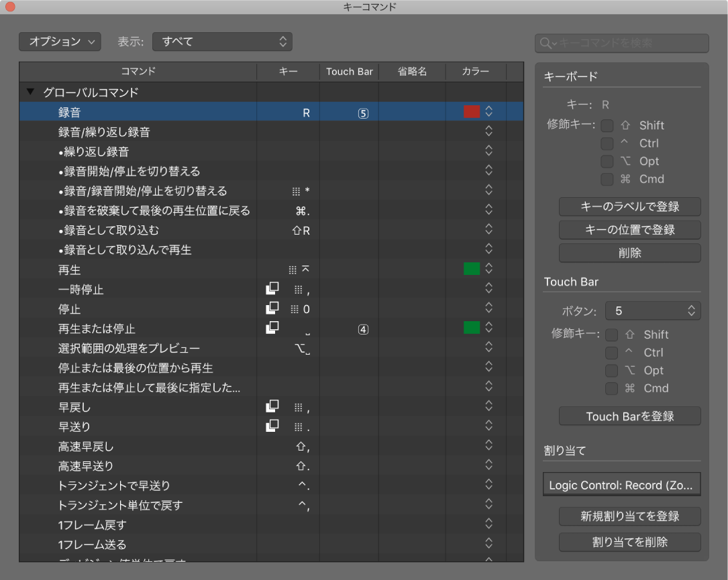Image resolution: width=728 pixels, height=580 pixels.
Task: Open the 表示 すべて popup menu
Action: click(x=222, y=42)
